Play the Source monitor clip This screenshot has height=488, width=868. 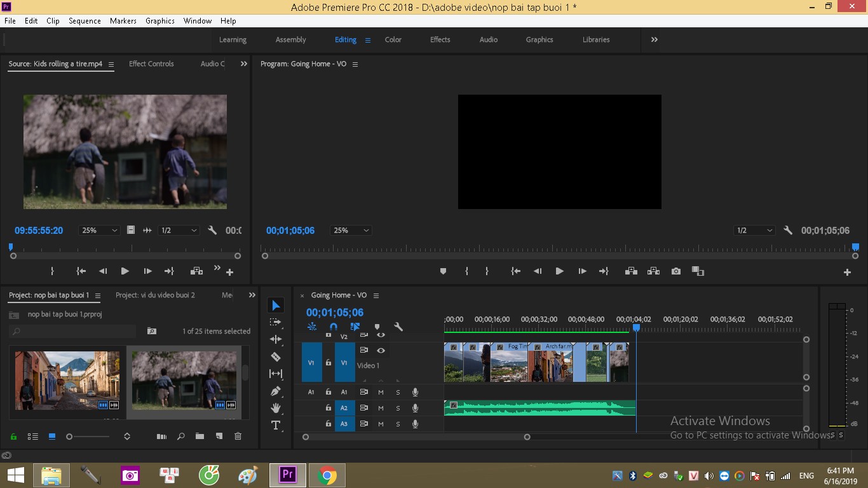[x=125, y=271]
